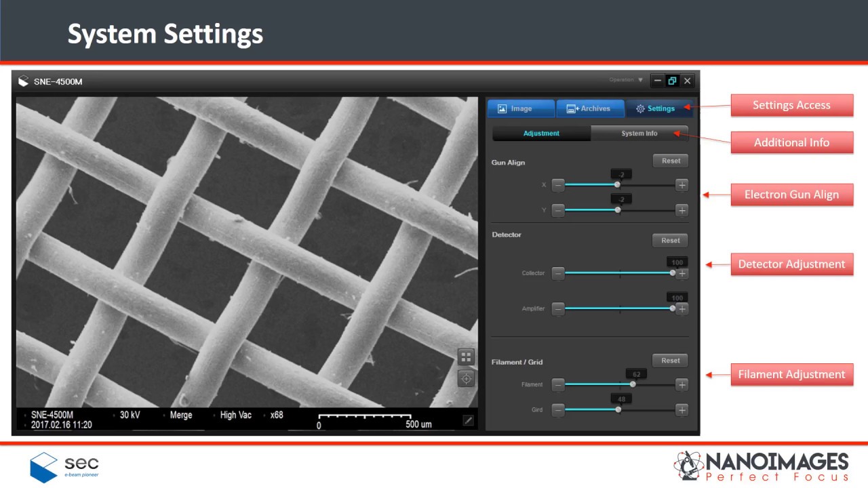This screenshot has width=868, height=488.
Task: Click the SNE-4500M app logo icon
Action: tap(24, 81)
